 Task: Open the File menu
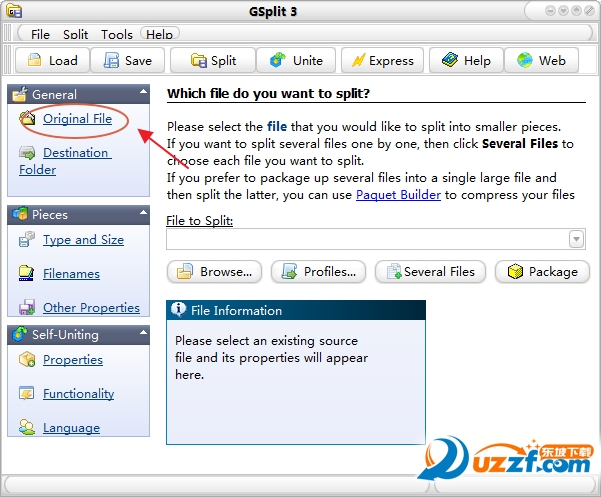[x=40, y=34]
